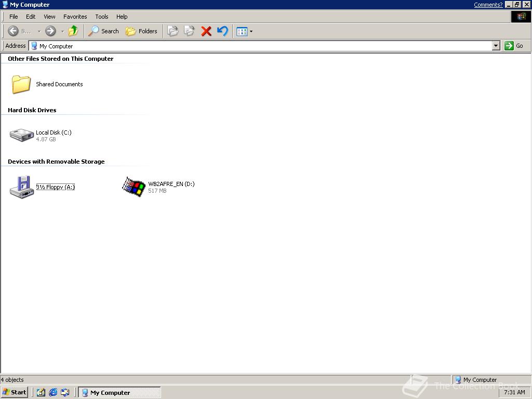Click the 4 objects status bar text
532x399 pixels.
pyautogui.click(x=12, y=380)
